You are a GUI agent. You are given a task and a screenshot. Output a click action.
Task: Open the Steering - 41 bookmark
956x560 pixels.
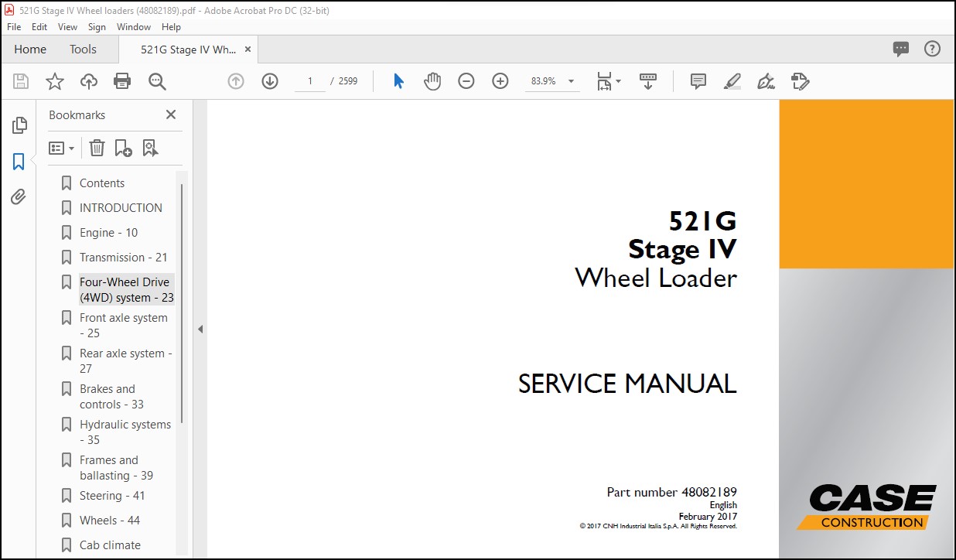pos(112,496)
